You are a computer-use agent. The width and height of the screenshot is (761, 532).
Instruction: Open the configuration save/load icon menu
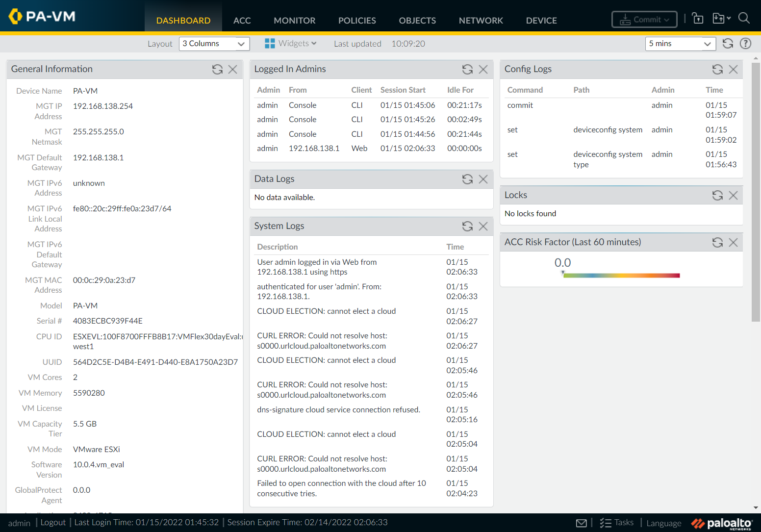721,19
